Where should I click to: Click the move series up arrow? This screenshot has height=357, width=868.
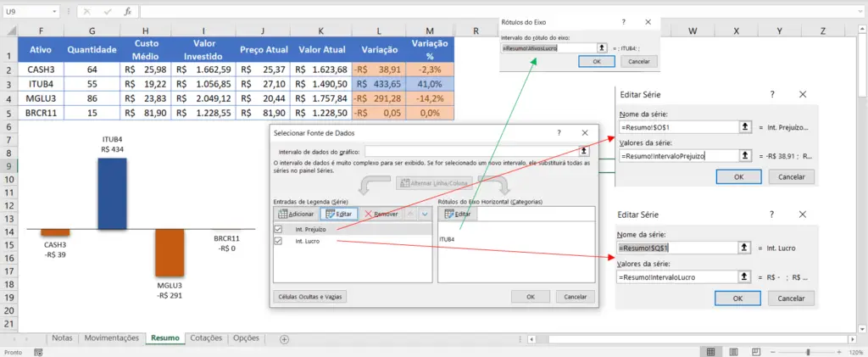(411, 214)
